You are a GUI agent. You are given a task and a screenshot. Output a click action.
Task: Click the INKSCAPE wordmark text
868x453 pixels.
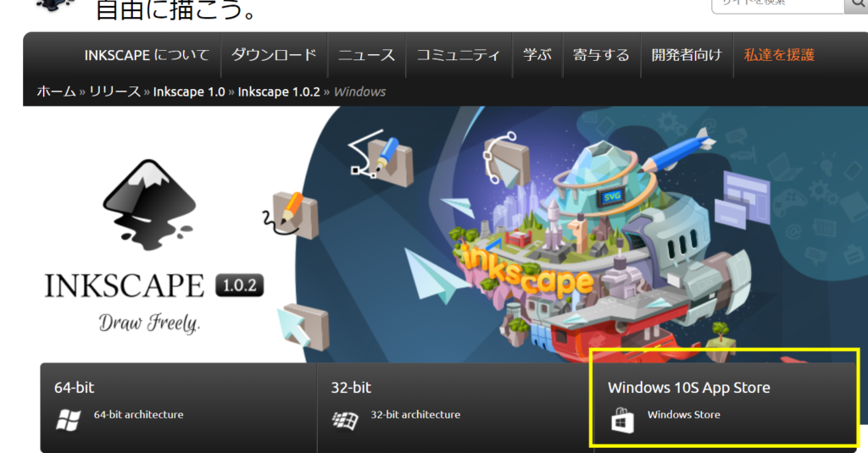[125, 285]
